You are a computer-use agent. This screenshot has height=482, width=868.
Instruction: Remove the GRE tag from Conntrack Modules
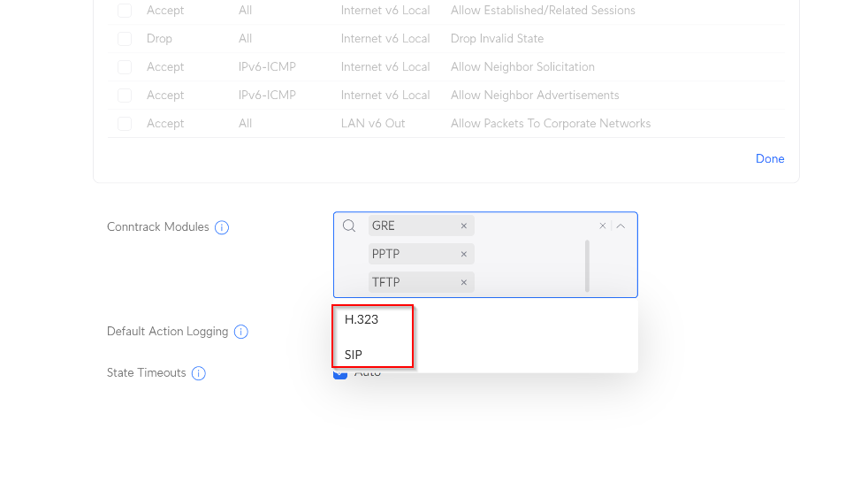pos(463,226)
